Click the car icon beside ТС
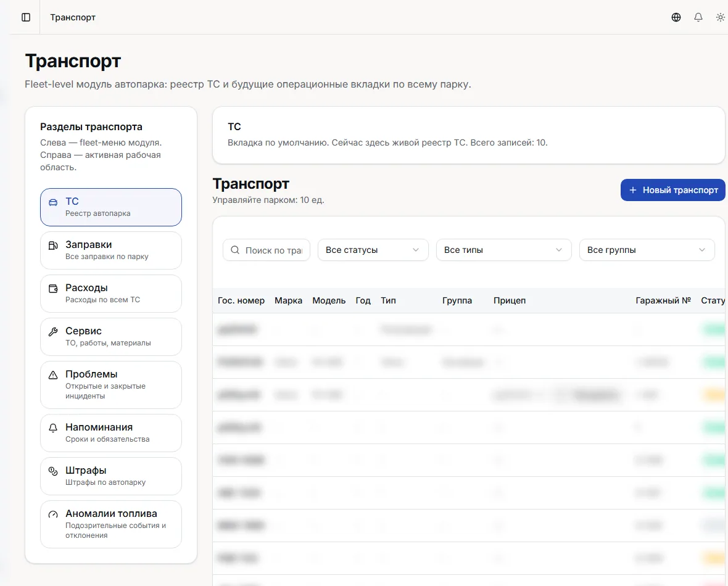728x586 pixels. pos(54,202)
